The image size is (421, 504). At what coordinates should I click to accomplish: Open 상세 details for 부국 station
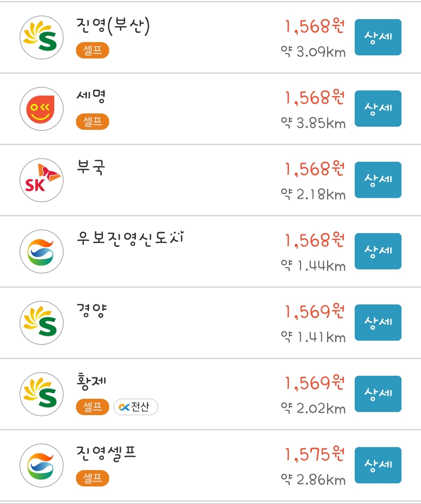(378, 180)
